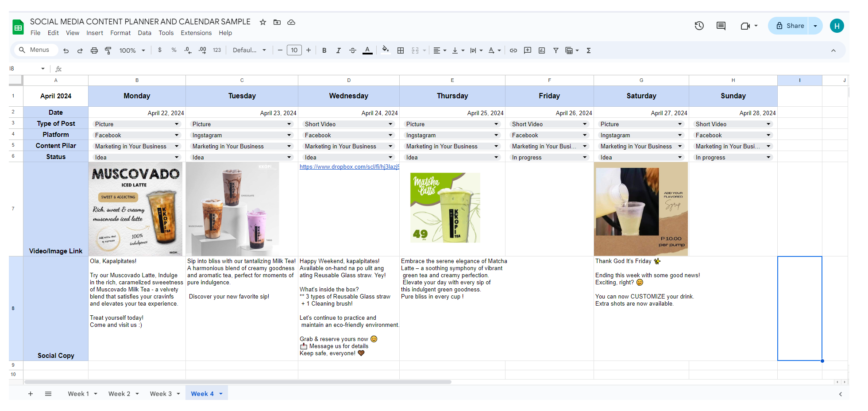The image size is (868, 411).
Task: Open the fill color picker
Action: [x=386, y=50]
